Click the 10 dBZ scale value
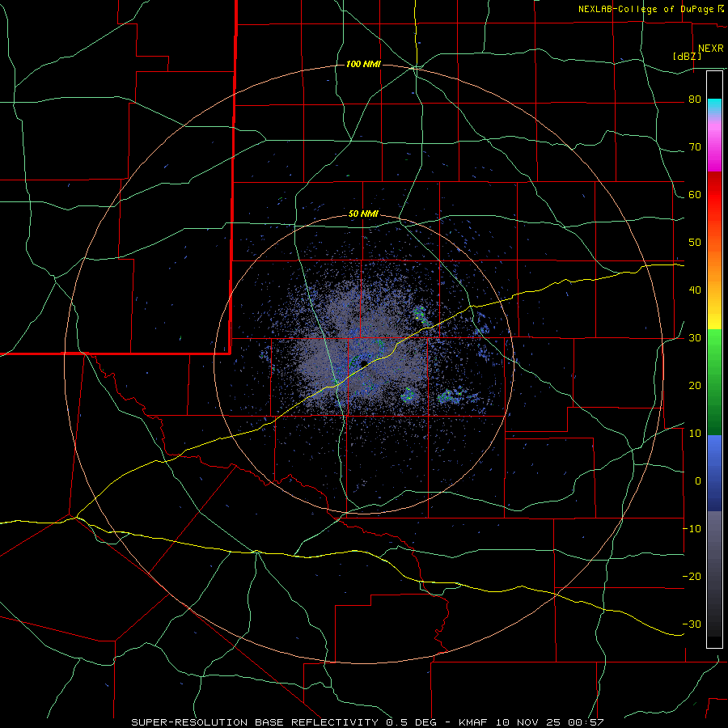Viewport: 728px width, 728px height. click(695, 434)
